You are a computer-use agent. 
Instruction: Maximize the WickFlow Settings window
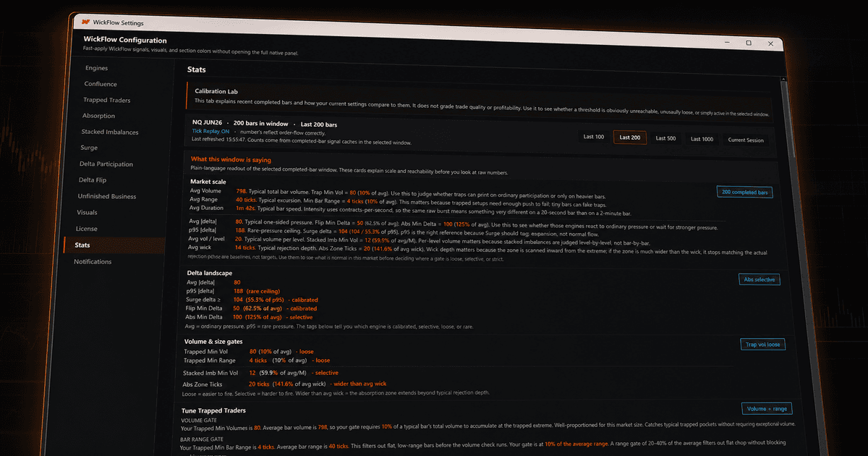(749, 43)
